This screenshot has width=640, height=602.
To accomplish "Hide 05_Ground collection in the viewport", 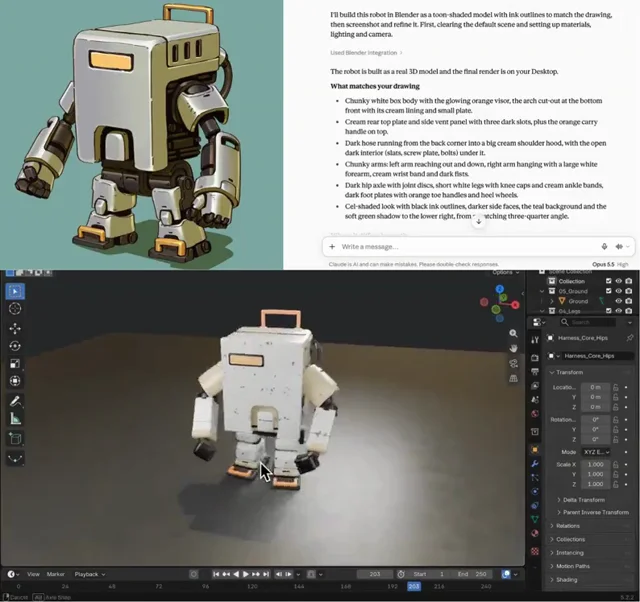I will (619, 291).
